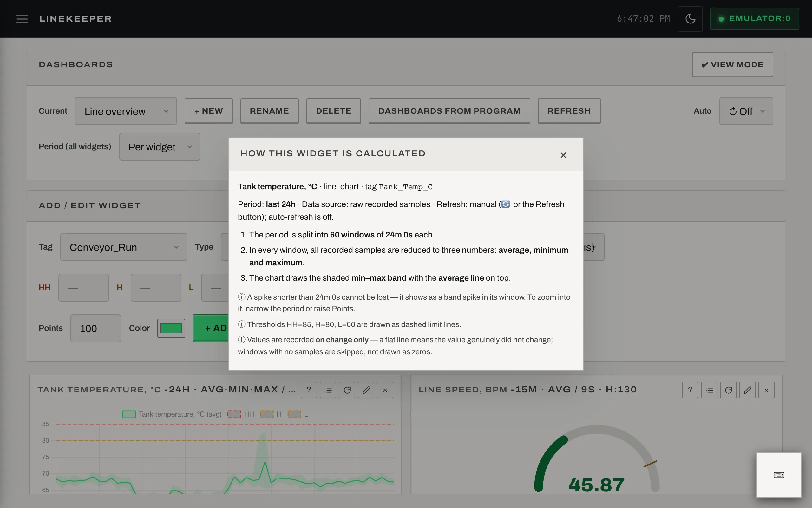Click the Rename dashboard button
This screenshot has height=508, width=812.
tap(269, 111)
